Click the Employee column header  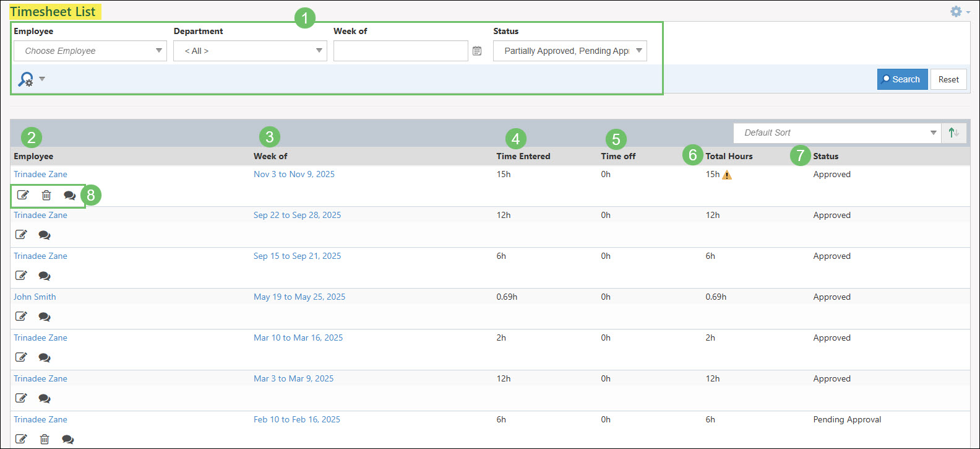tap(33, 156)
